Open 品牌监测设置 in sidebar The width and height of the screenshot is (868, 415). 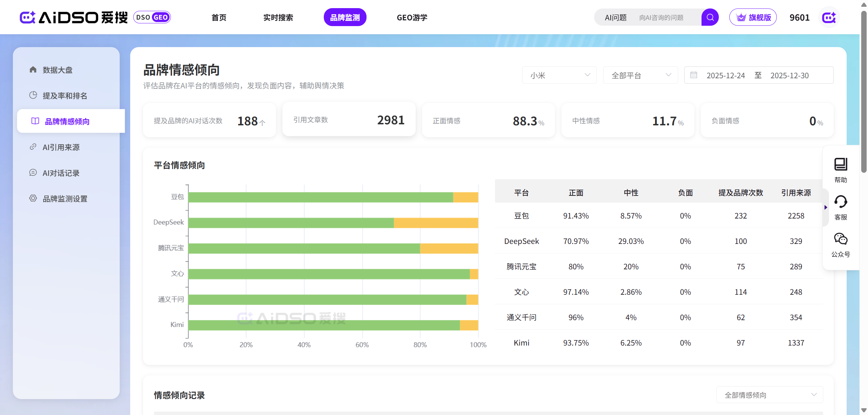(x=65, y=199)
